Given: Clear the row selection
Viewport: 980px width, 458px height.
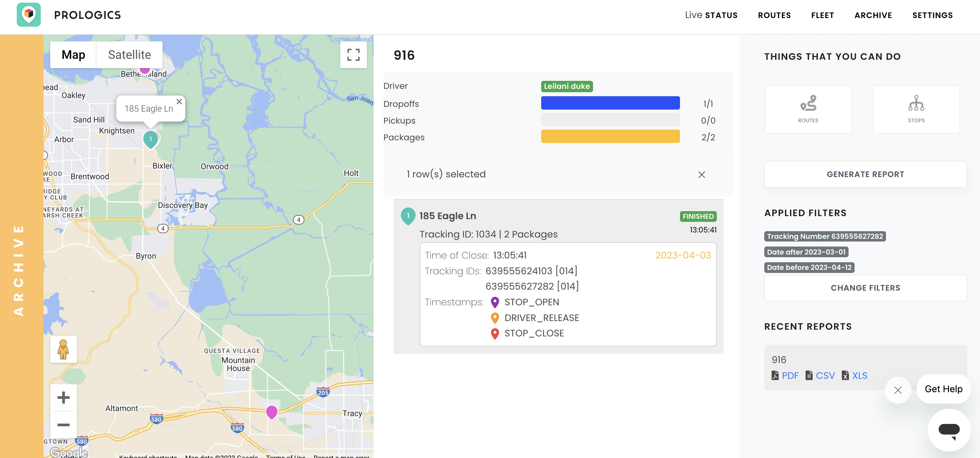Looking at the screenshot, I should click(x=701, y=174).
